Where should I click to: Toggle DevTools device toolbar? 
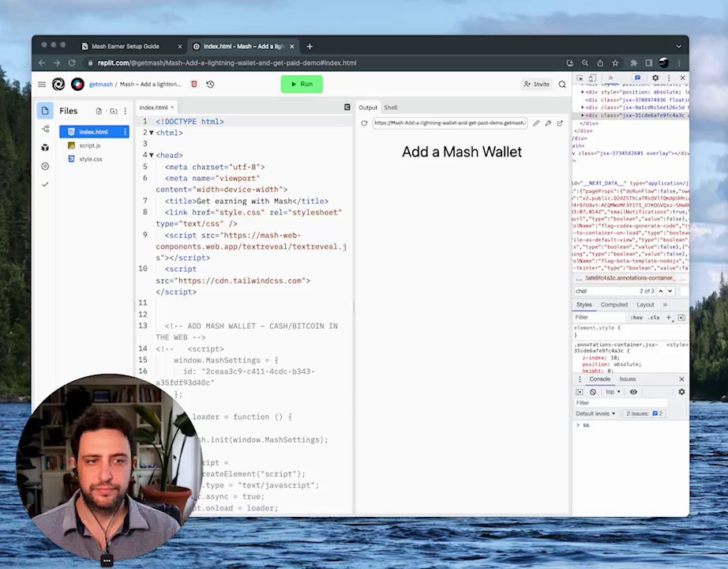[x=592, y=78]
